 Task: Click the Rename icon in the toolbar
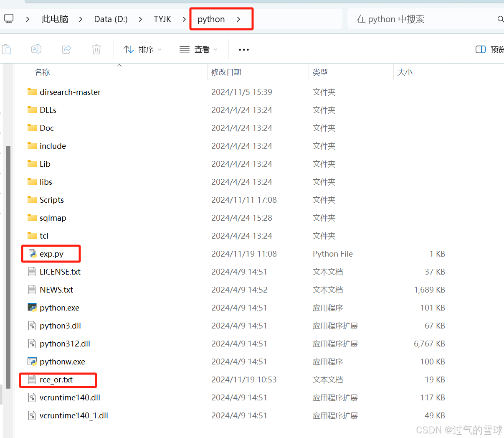pos(36,49)
